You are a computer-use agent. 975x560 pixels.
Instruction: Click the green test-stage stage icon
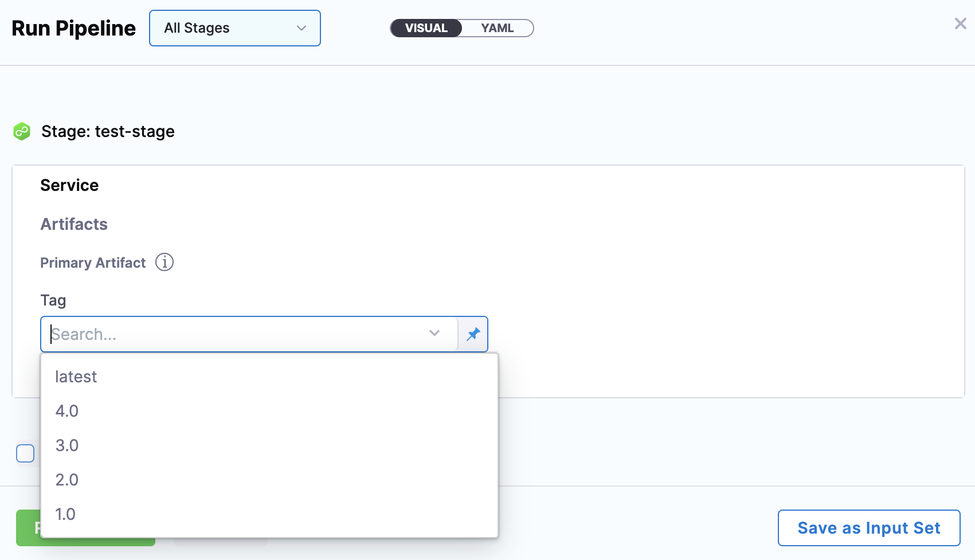[x=22, y=131]
